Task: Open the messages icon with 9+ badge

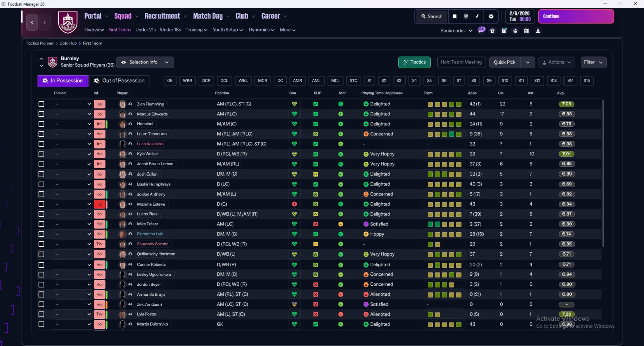Action: tap(481, 30)
